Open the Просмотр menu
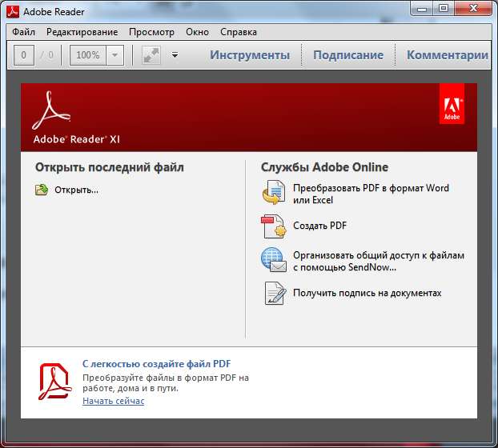 [152, 32]
